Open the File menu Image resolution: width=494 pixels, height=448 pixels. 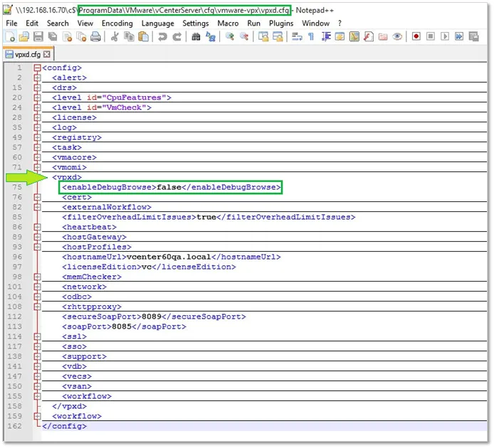11,23
